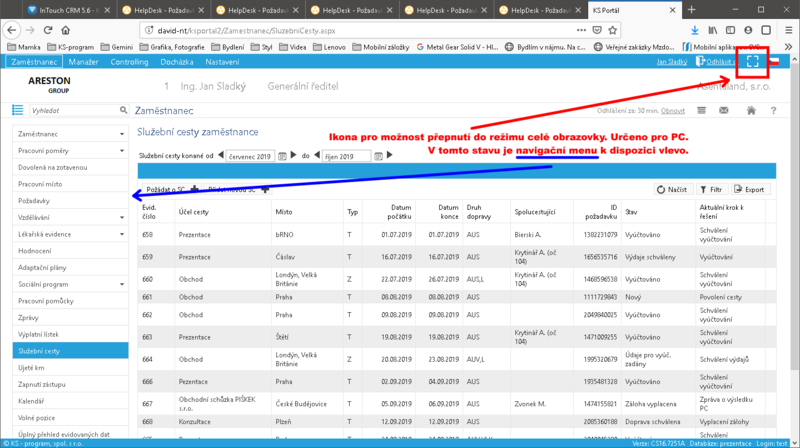Open the help question mark icon
Image resolution: width=800 pixels, height=448 pixels.
click(773, 110)
